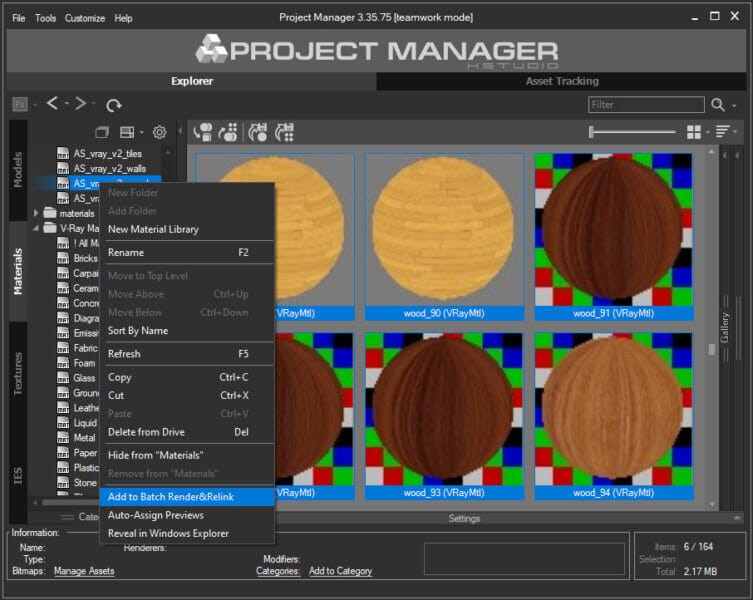The width and height of the screenshot is (753, 600).
Task: Choose Reveal in Windows Explorer
Action: (x=187, y=533)
